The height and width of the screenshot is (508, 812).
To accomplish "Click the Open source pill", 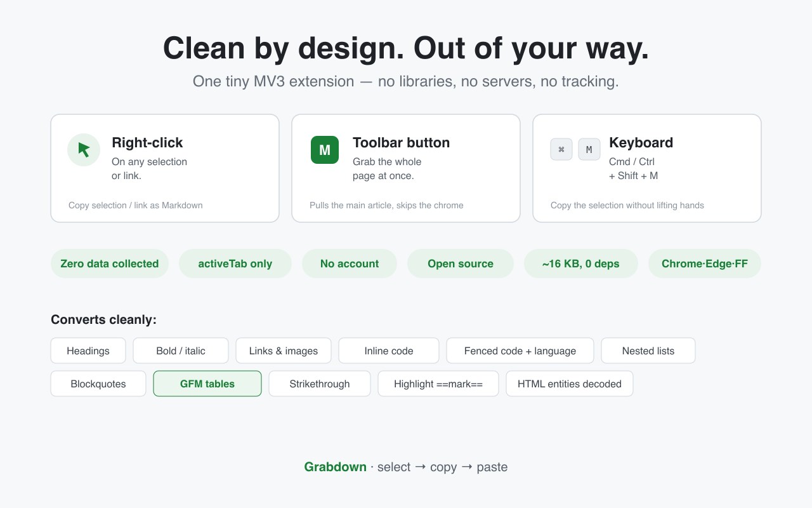I will (x=461, y=264).
